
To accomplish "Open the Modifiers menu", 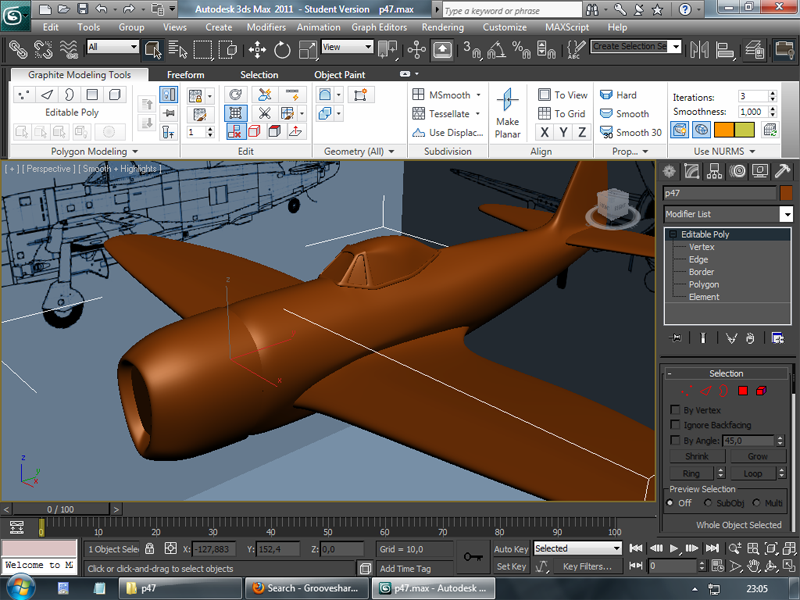I will (266, 27).
